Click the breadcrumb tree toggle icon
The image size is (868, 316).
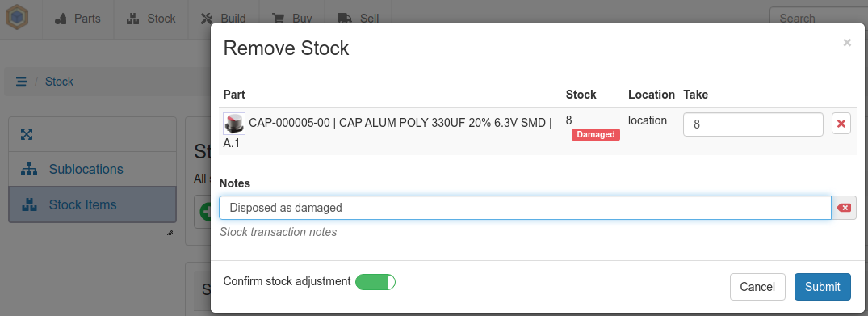22,82
